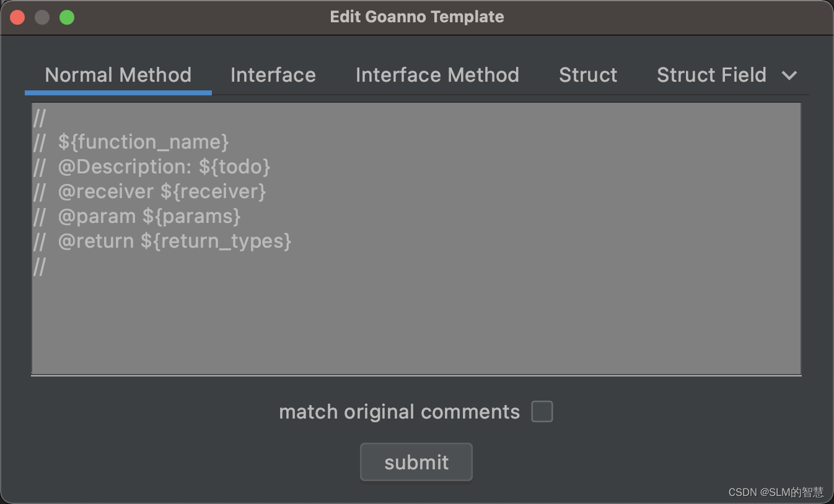Click the empty area of the template editor
The height and width of the screenshot is (504, 834).
(x=416, y=325)
